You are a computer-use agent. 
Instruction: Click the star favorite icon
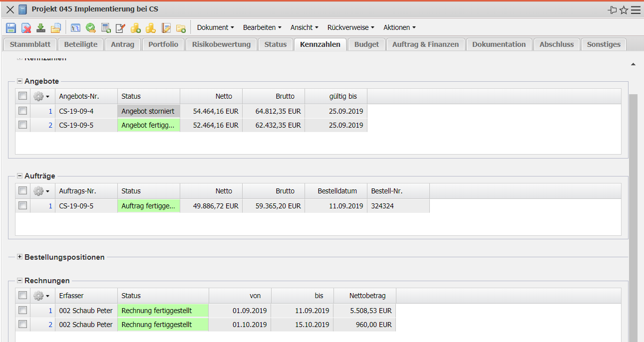pyautogui.click(x=624, y=10)
